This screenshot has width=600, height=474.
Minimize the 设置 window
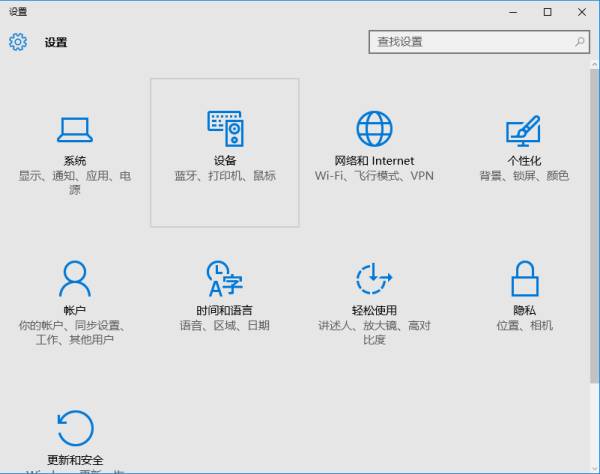pos(513,12)
